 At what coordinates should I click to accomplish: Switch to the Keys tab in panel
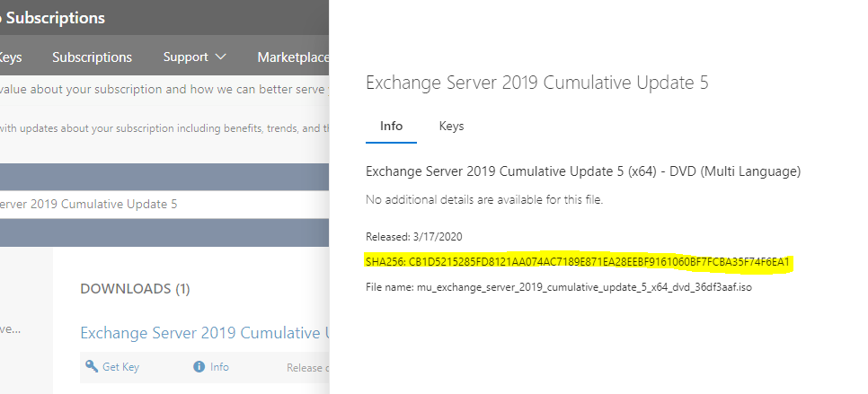[451, 126]
